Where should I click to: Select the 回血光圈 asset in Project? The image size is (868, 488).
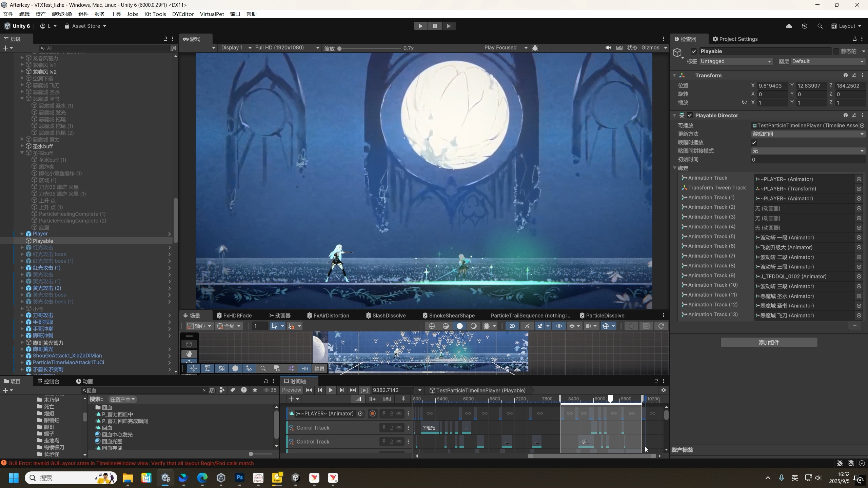(108, 441)
